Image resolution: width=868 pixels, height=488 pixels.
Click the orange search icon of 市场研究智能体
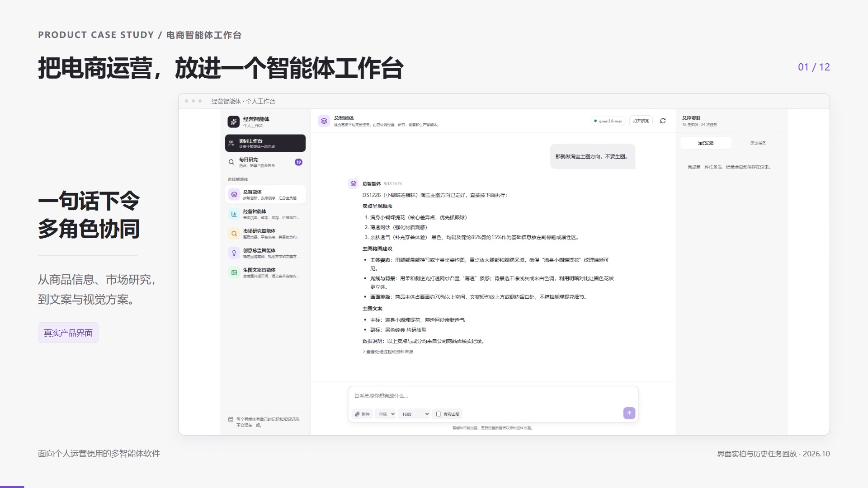(234, 234)
